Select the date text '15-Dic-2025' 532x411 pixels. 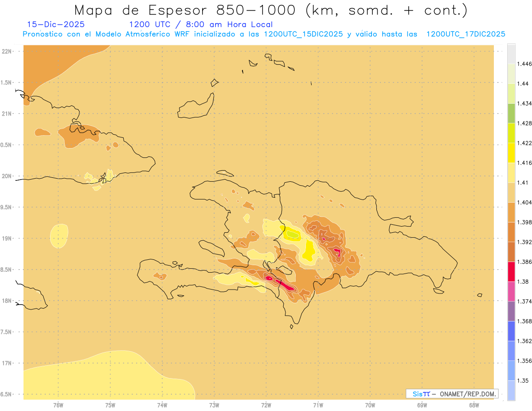click(56, 24)
